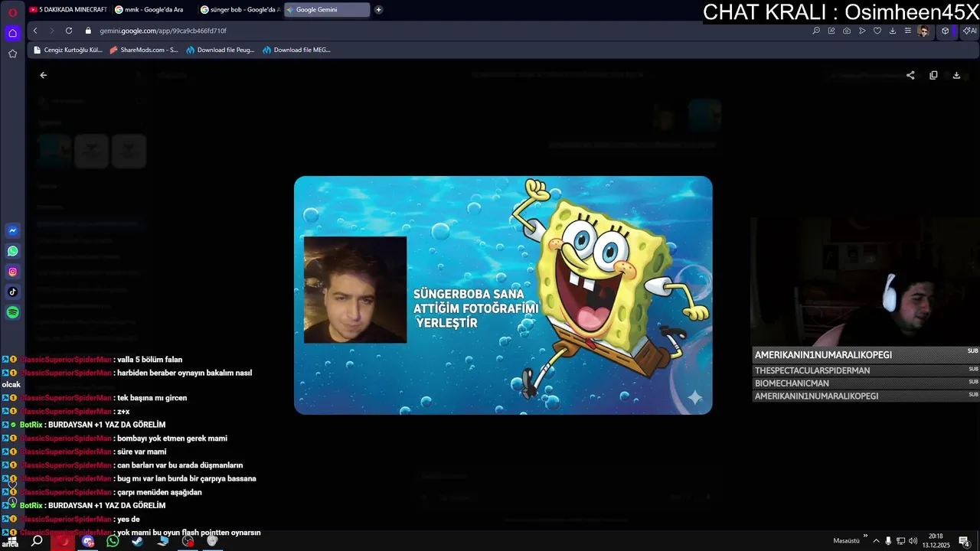The width and height of the screenshot is (980, 551).
Task: Add page to bookmarks with heart
Action: 877,31
